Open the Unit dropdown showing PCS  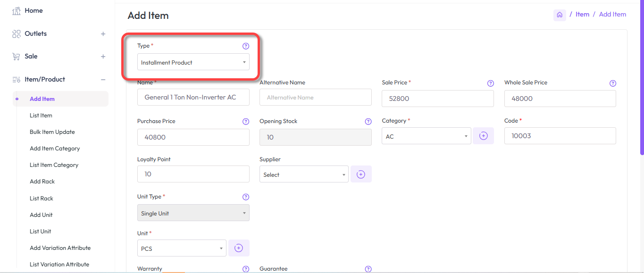pos(182,248)
